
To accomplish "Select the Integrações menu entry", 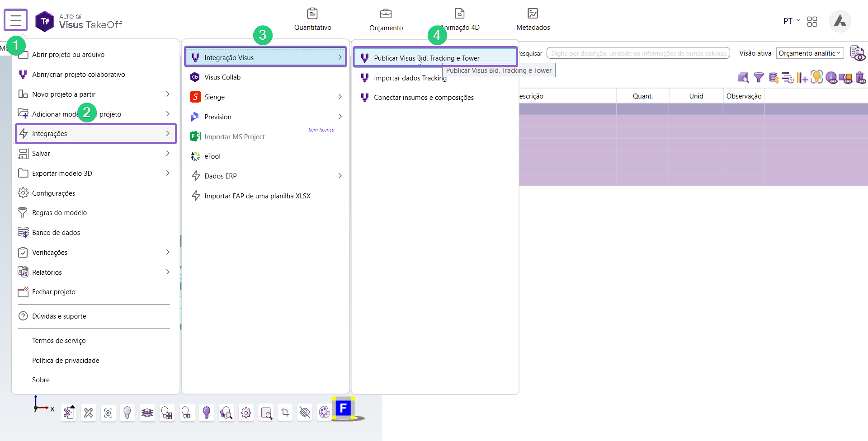I will 95,134.
